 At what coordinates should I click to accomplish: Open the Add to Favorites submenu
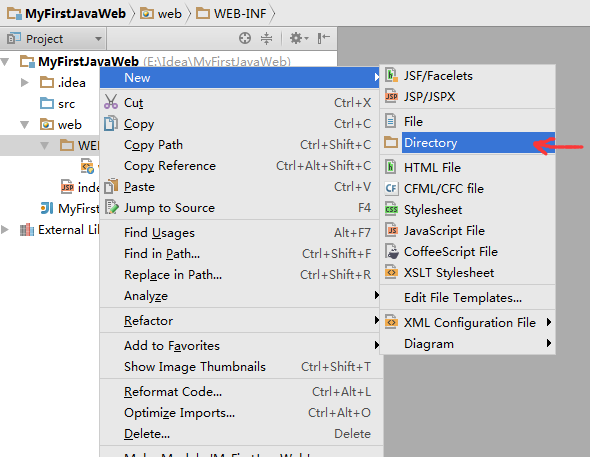click(x=240, y=345)
